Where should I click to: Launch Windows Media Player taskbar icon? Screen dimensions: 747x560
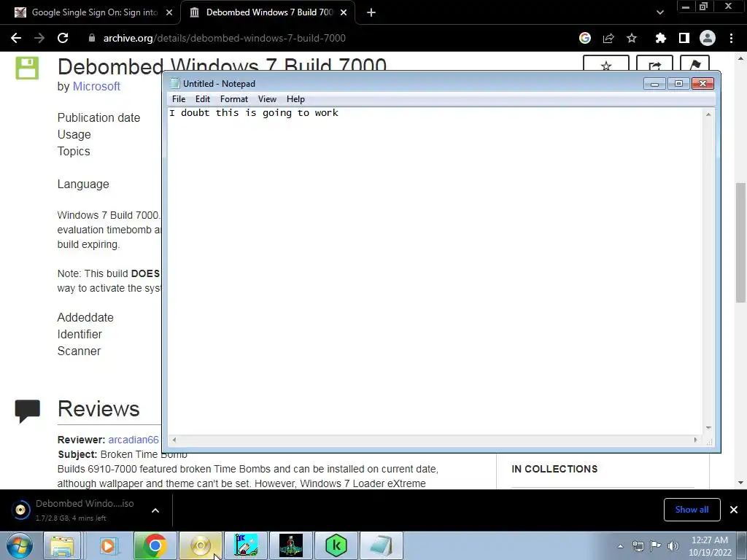(108, 545)
